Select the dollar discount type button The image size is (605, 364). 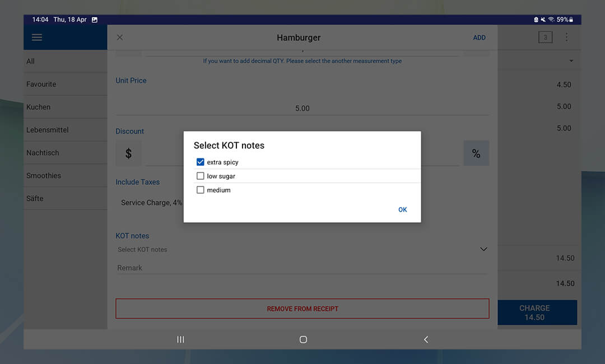click(128, 153)
